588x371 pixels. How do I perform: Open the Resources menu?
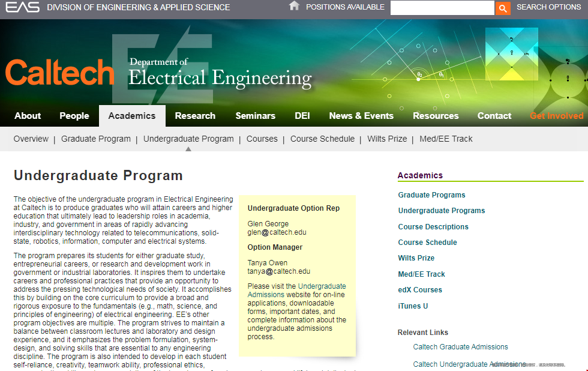click(436, 116)
